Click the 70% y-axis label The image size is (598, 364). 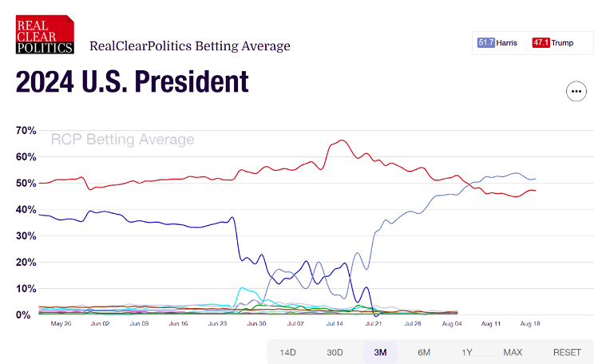[x=26, y=130]
